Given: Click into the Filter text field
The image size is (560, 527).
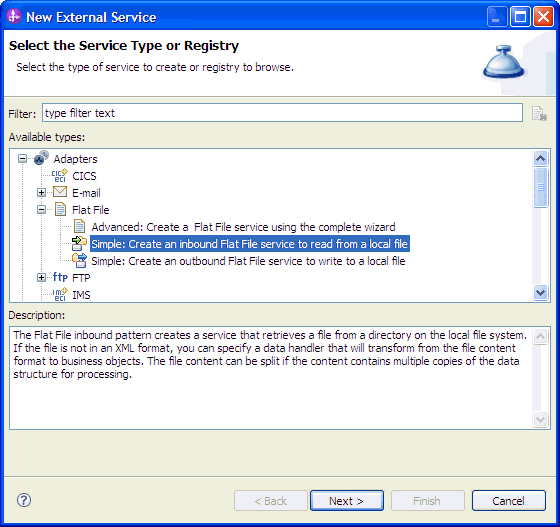Looking at the screenshot, I should [x=282, y=113].
